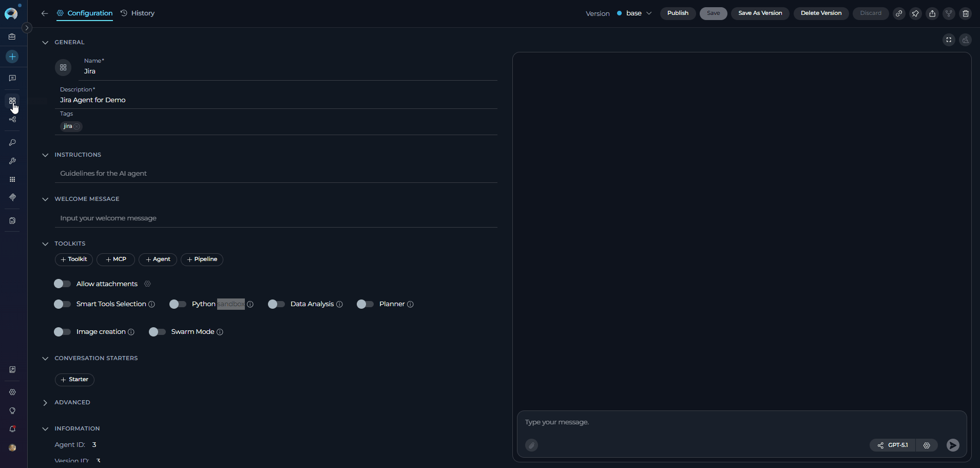The width and height of the screenshot is (980, 468).
Task: Click the export/share icon in top toolbar
Action: click(x=932, y=13)
